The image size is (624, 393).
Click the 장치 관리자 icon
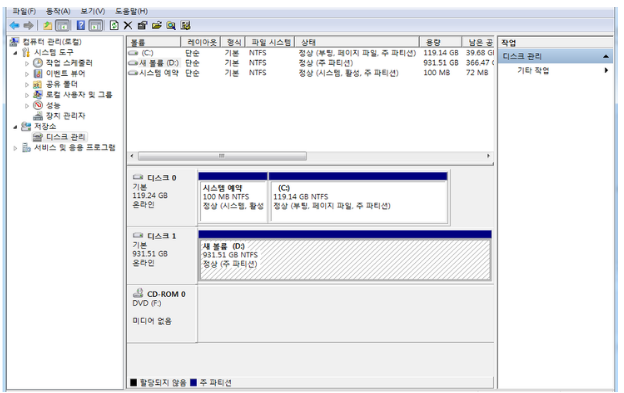coord(38,116)
